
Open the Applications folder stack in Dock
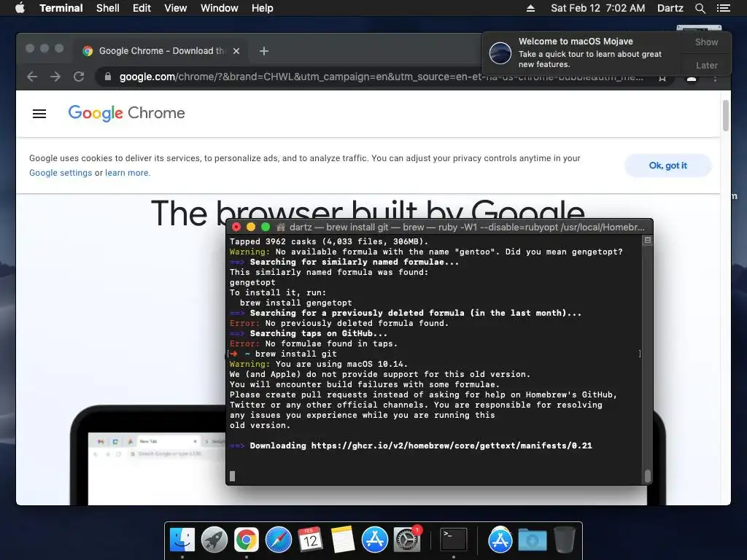tap(500, 540)
